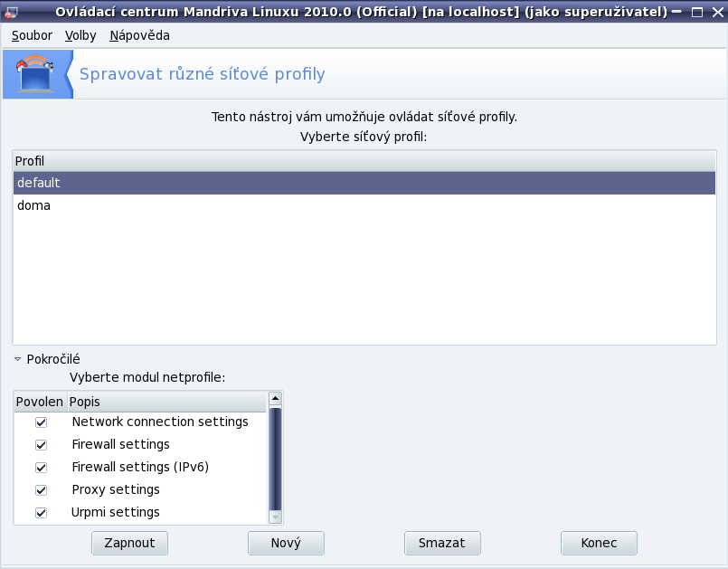Open the Soubor menu

click(32, 36)
